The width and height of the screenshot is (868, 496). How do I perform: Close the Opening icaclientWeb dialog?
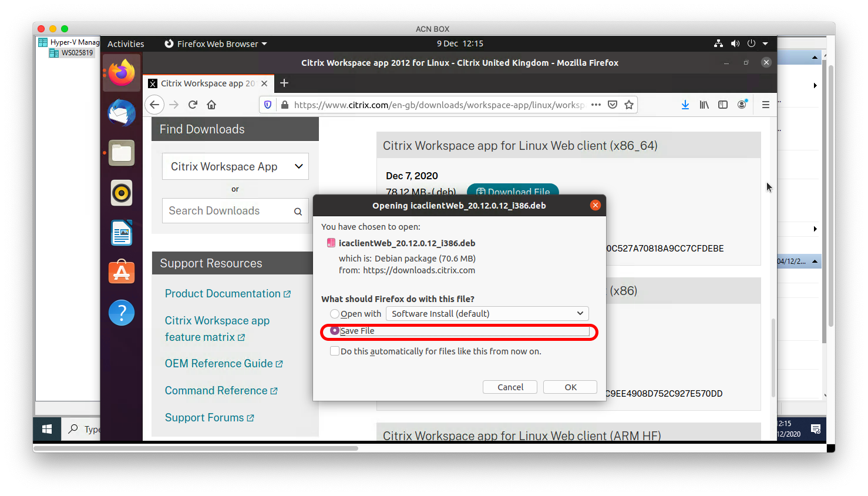pos(596,205)
